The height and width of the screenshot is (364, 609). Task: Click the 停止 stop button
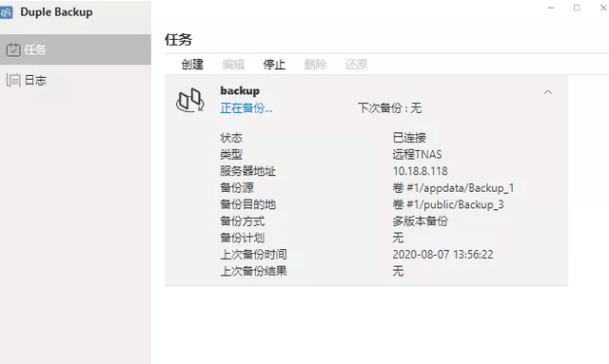click(274, 65)
